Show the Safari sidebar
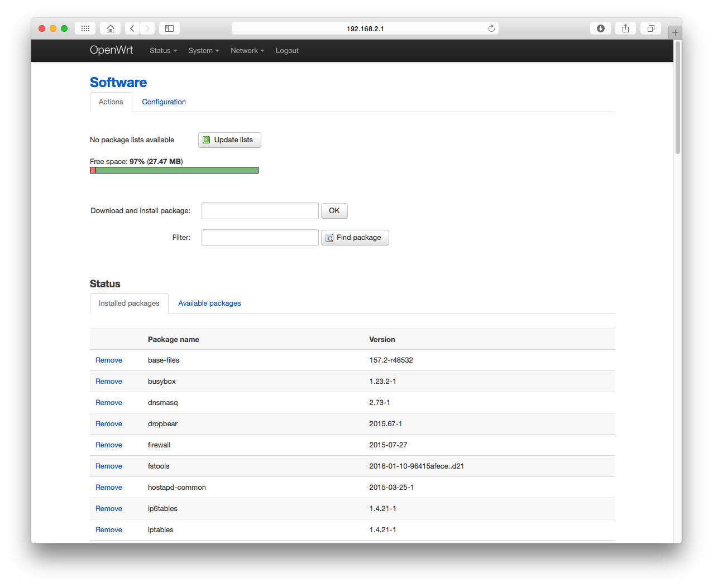Image resolution: width=713 pixels, height=588 pixels. click(169, 28)
